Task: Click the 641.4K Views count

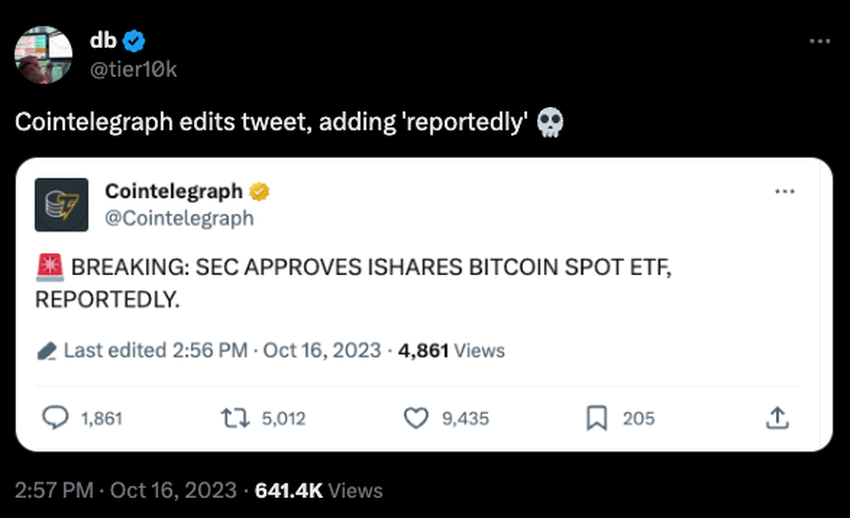Action: point(319,490)
